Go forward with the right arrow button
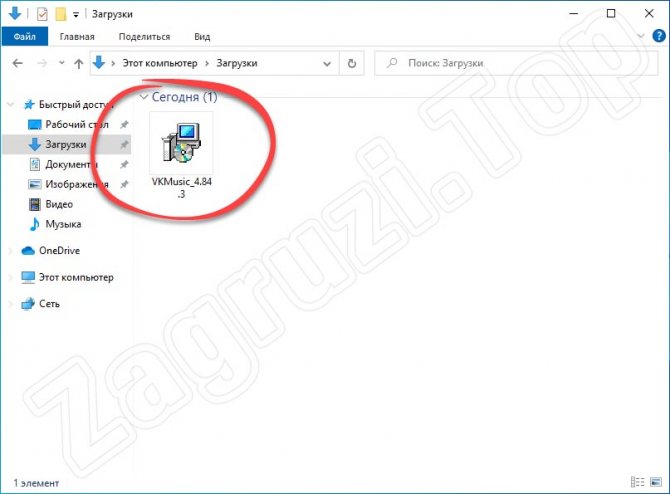Screen dimensions: 670x494 42,63
